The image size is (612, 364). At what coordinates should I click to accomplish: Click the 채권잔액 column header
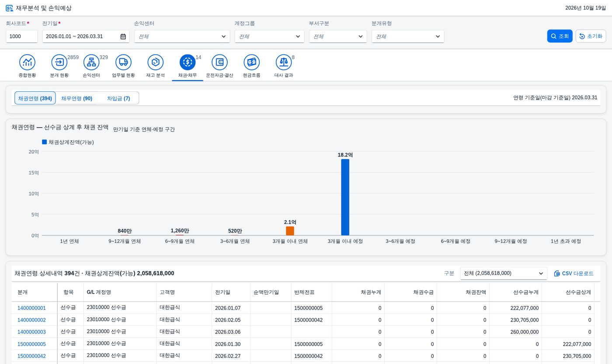(463, 292)
